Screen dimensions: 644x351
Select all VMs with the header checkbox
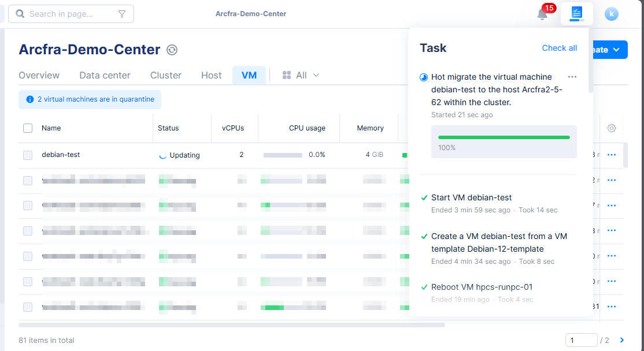28,128
